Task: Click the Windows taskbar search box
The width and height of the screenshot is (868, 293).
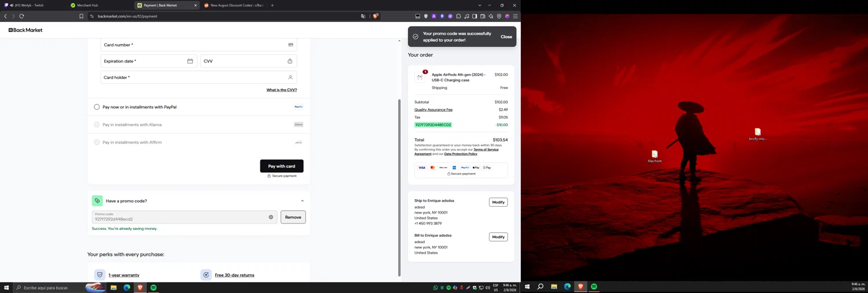Action: pyautogui.click(x=60, y=287)
